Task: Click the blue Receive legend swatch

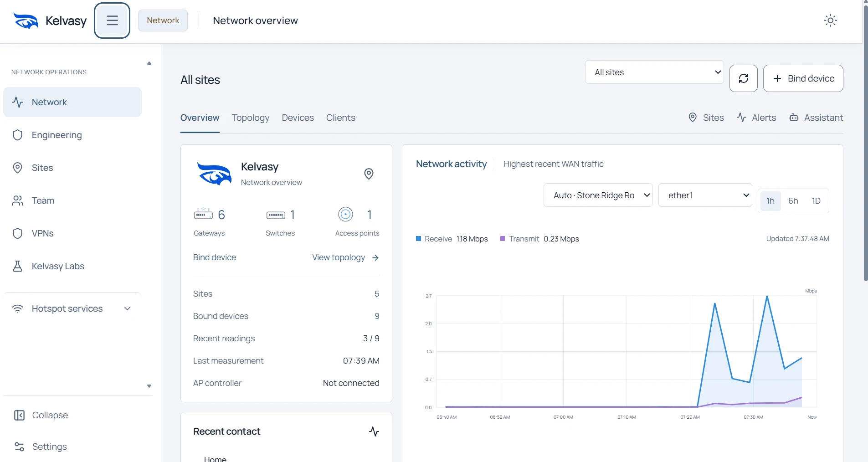Action: click(x=418, y=239)
